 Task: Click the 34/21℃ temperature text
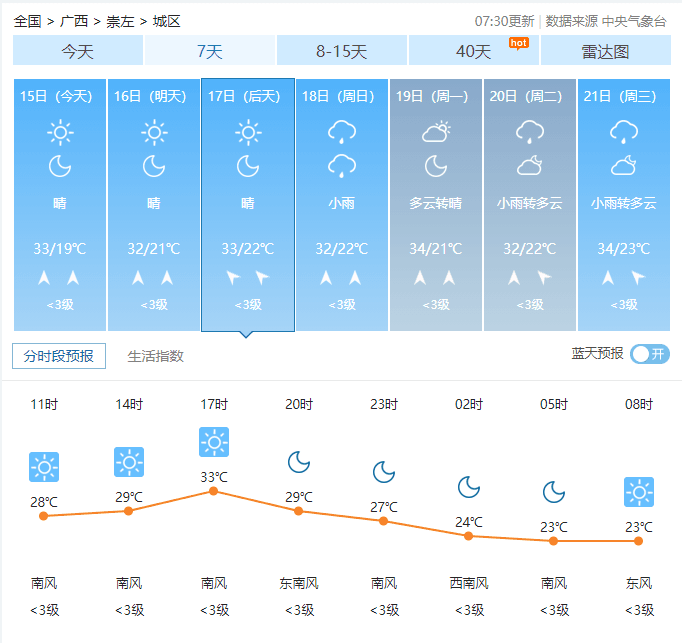(x=436, y=248)
